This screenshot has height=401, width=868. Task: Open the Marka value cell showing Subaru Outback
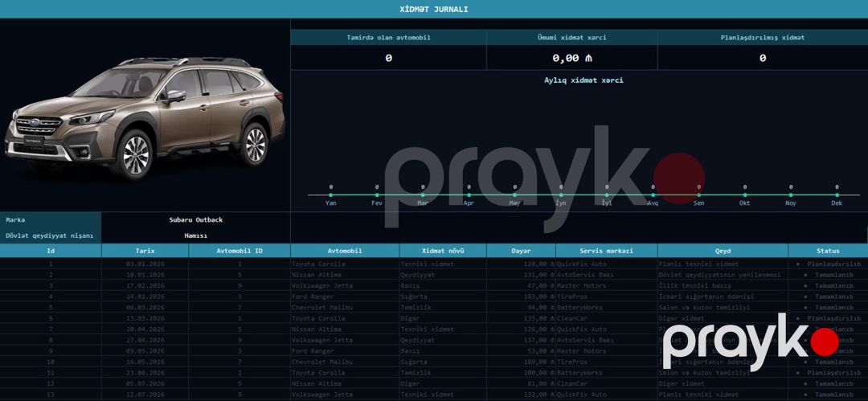(x=196, y=220)
